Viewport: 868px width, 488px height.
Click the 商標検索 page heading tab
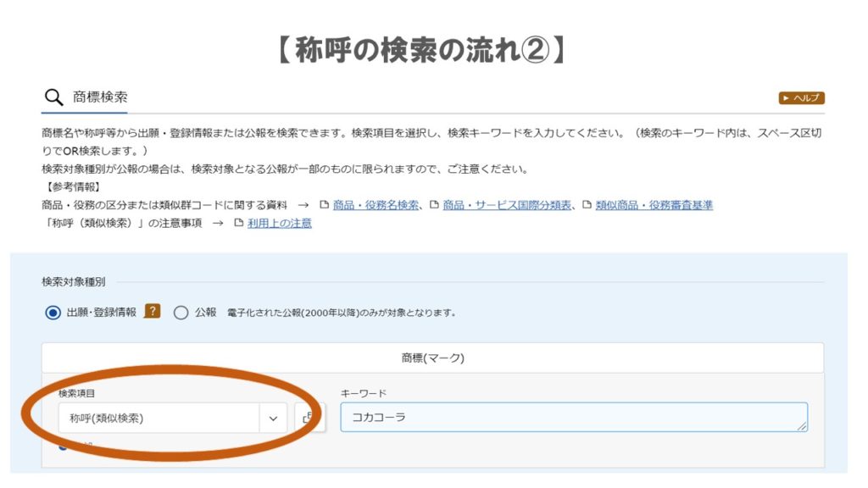[x=100, y=97]
